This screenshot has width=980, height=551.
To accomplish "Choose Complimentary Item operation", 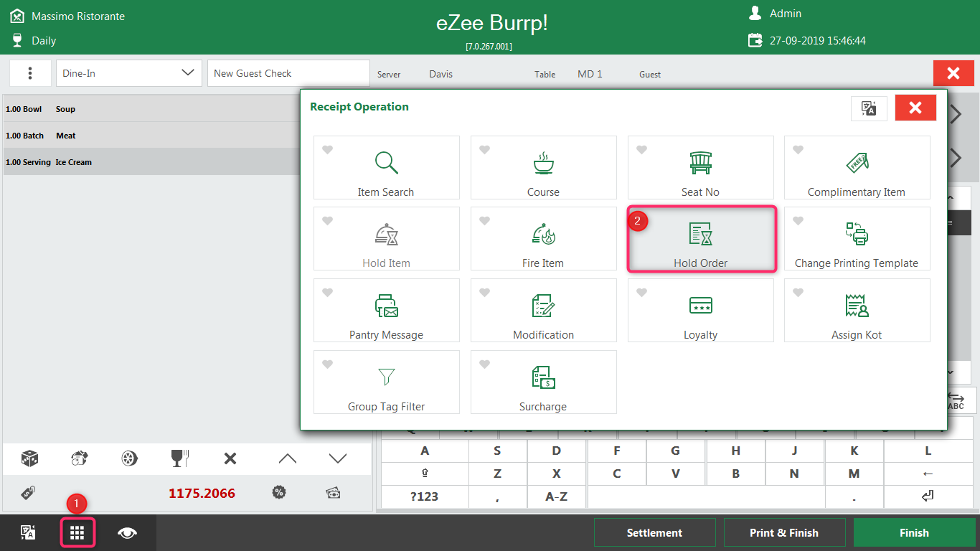I will pos(857,168).
